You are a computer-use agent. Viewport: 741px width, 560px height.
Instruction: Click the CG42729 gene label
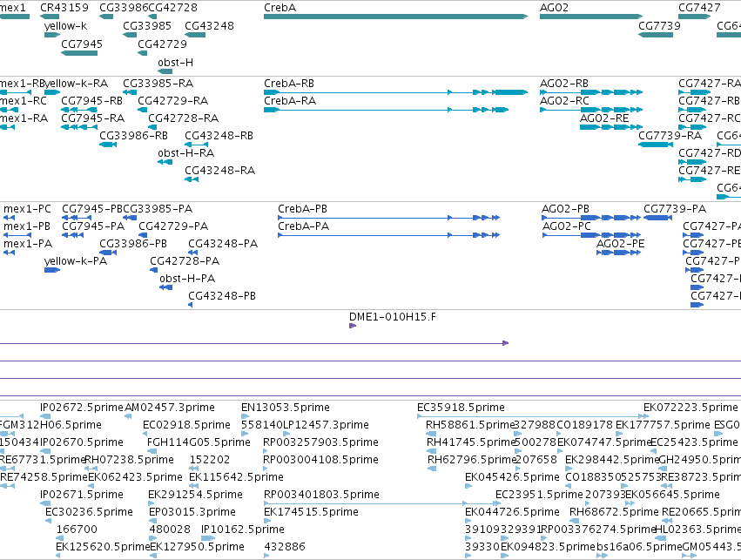(x=162, y=44)
